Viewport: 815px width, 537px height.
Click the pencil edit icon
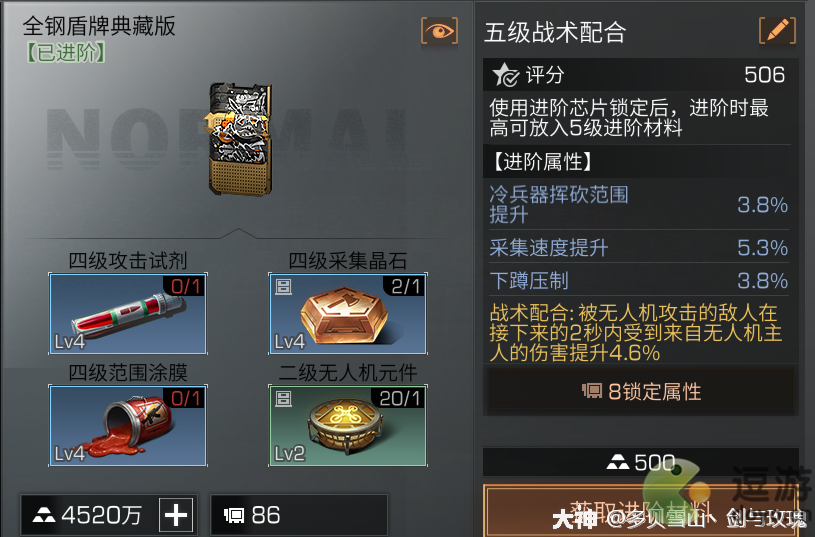coord(777,31)
